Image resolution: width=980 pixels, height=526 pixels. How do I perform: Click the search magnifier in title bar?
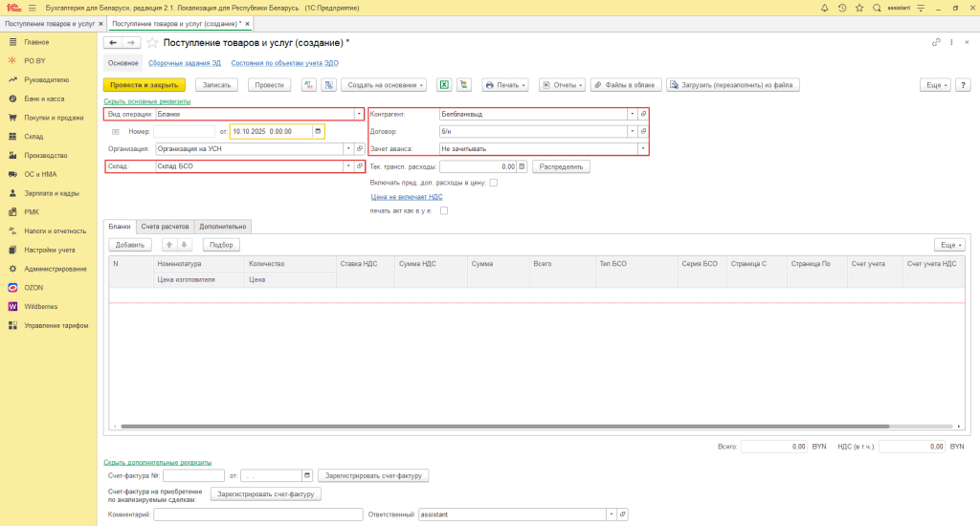(x=877, y=8)
